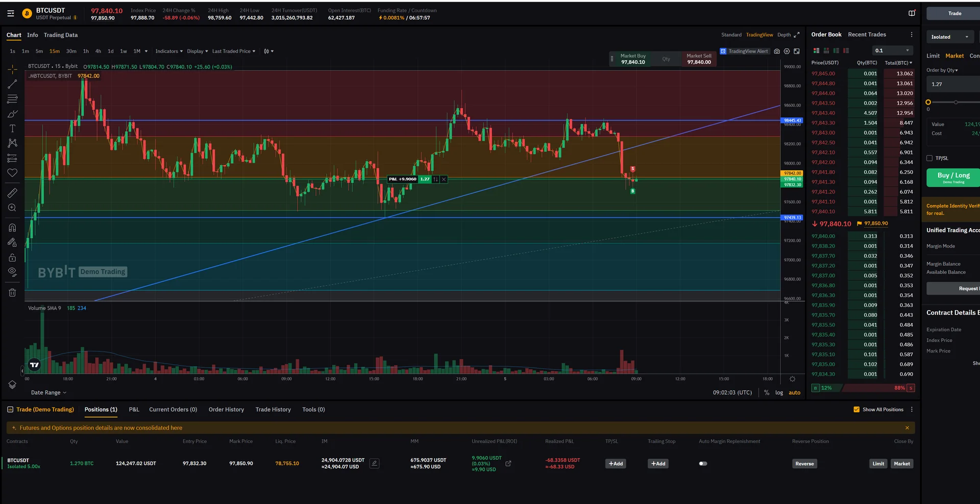
Task: Open the Order by Qty dropdown
Action: (942, 70)
